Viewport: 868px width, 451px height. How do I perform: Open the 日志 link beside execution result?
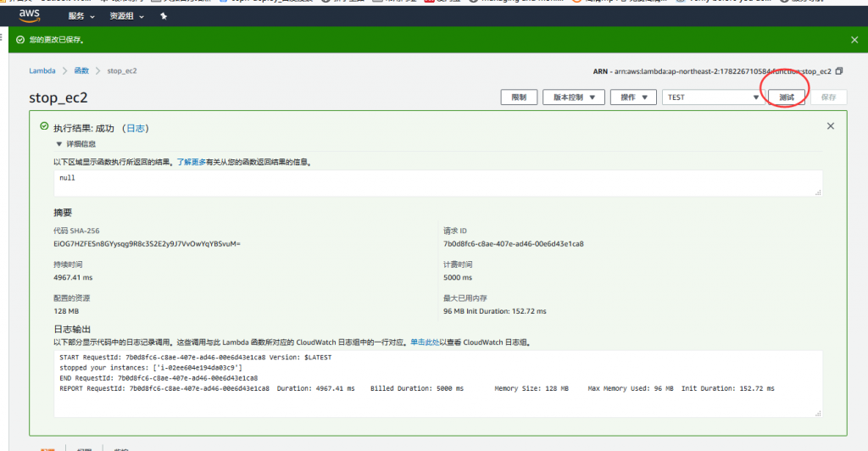tap(136, 128)
